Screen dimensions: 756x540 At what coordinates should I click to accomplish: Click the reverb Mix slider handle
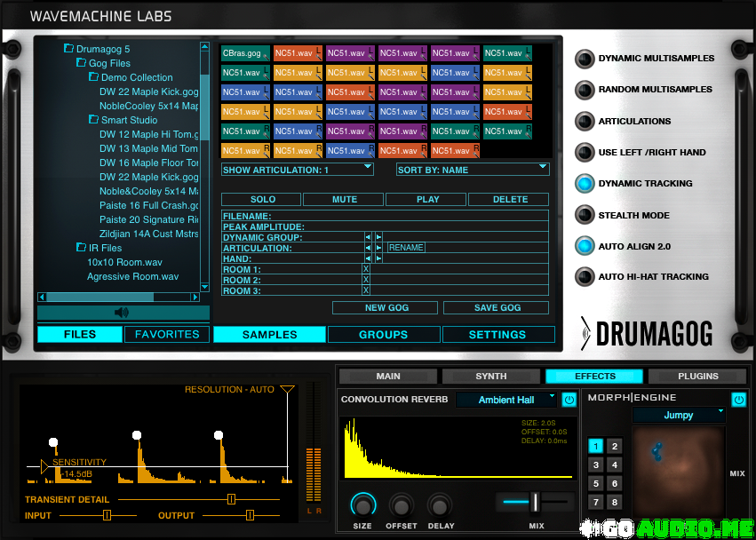click(x=534, y=502)
